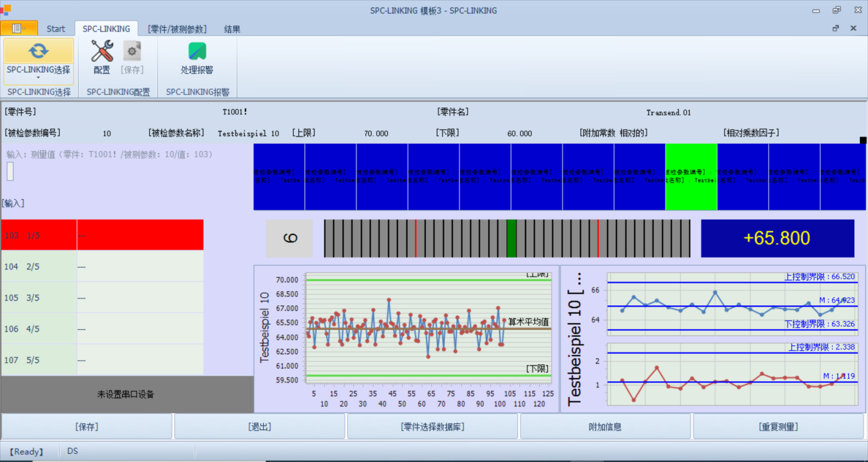This screenshot has width=868, height=462.
Task: Expand the SPC-LINKING选择 dropdown arrow
Action: click(x=39, y=78)
